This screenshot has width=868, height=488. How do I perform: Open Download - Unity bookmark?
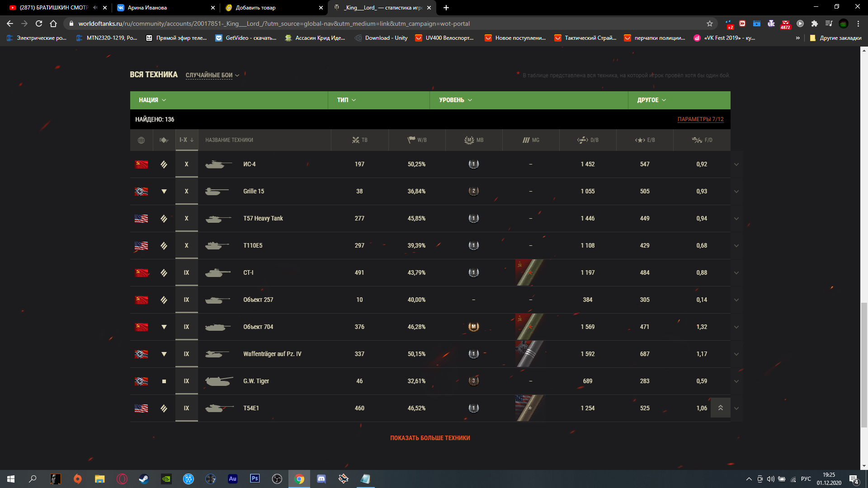pos(381,38)
